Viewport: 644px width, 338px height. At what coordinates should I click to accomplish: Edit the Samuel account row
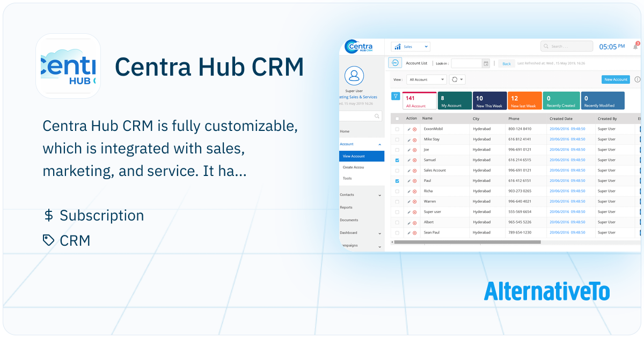tap(409, 160)
